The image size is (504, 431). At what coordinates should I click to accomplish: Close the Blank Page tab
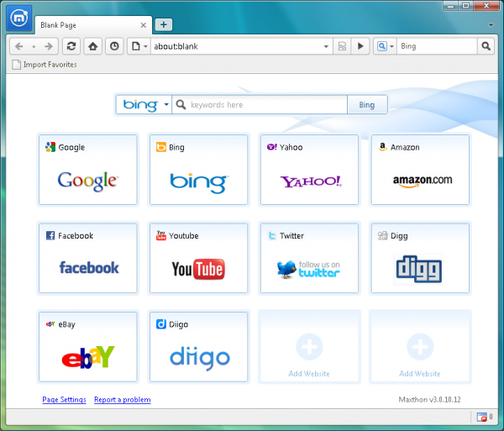[x=144, y=25]
